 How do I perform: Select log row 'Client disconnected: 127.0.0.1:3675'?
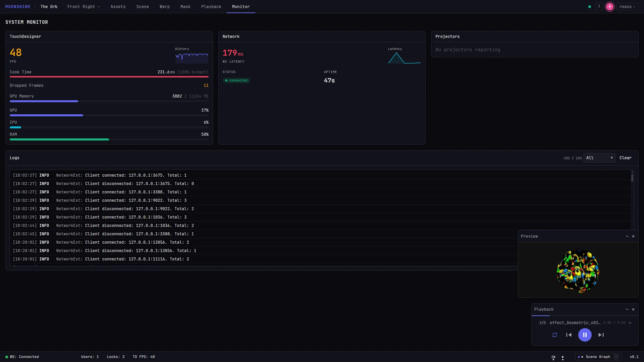(x=320, y=184)
